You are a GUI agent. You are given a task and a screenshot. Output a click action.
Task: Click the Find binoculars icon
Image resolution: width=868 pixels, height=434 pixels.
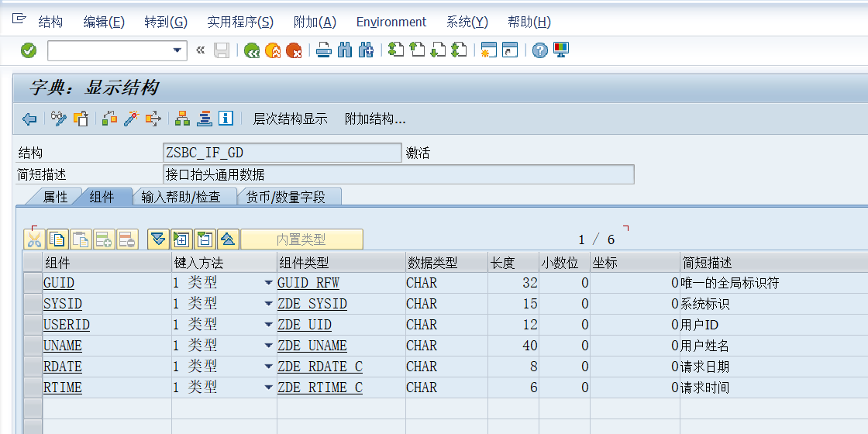345,50
